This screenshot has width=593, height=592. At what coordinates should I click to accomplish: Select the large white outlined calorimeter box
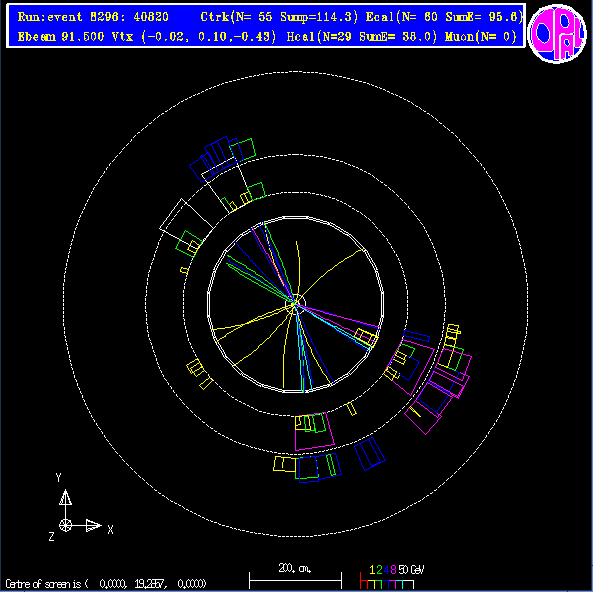pos(186,220)
